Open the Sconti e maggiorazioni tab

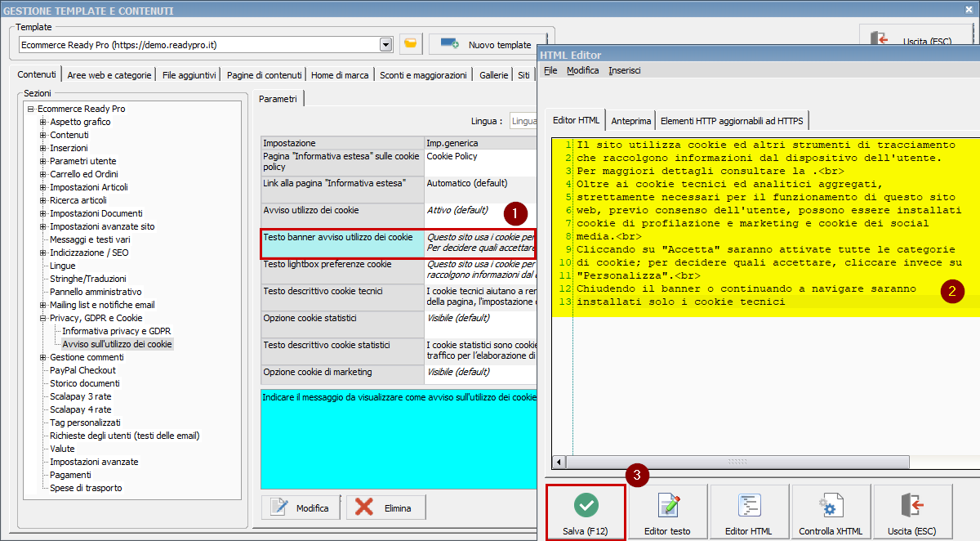click(423, 74)
